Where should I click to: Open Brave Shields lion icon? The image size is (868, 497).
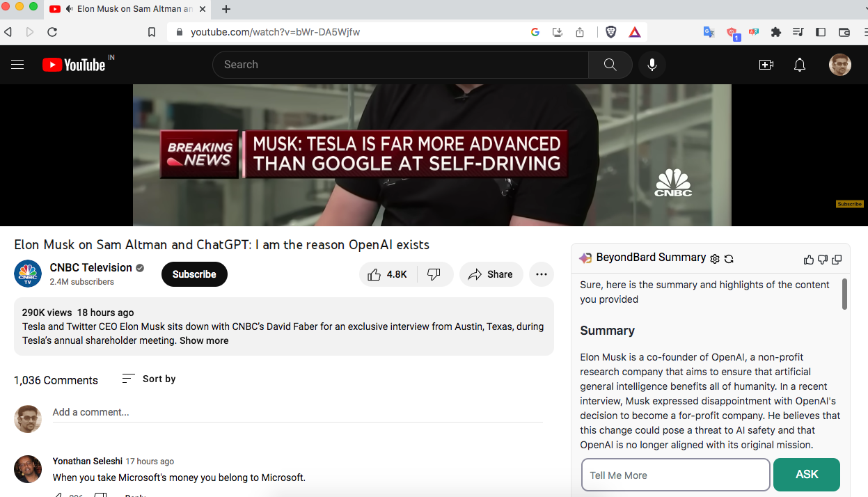pos(610,32)
